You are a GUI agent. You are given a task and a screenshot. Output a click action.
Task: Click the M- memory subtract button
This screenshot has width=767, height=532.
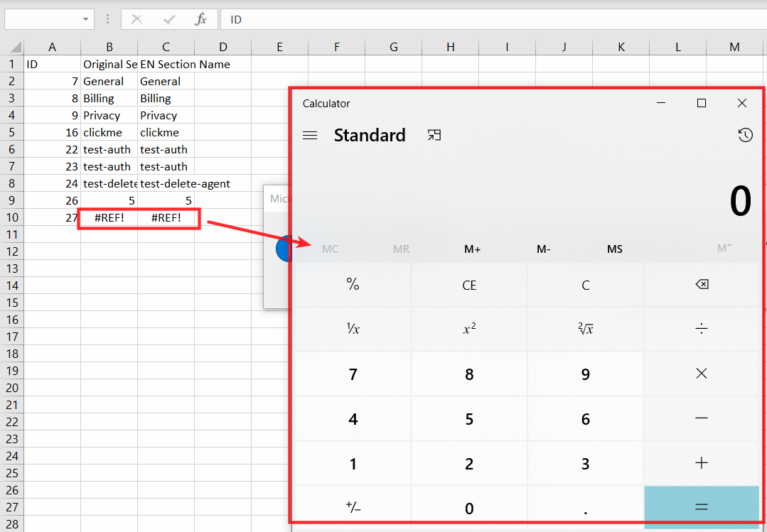click(x=544, y=249)
